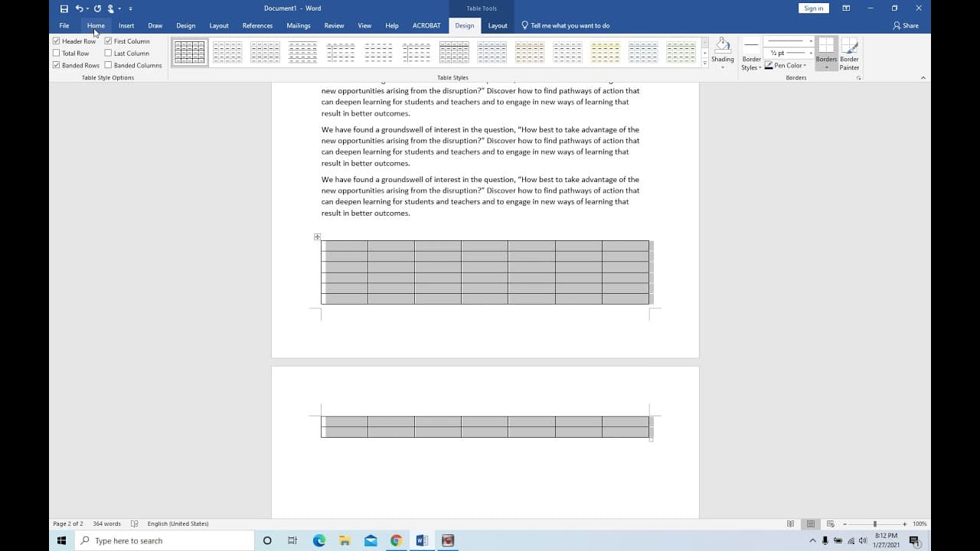Open the word count from 364 words
The image size is (980, 551).
(x=106, y=523)
